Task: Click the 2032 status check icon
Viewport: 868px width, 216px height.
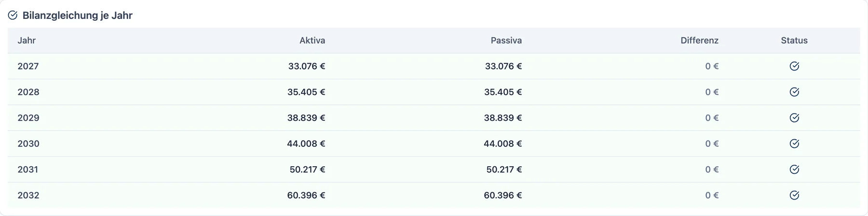Action: pos(794,195)
